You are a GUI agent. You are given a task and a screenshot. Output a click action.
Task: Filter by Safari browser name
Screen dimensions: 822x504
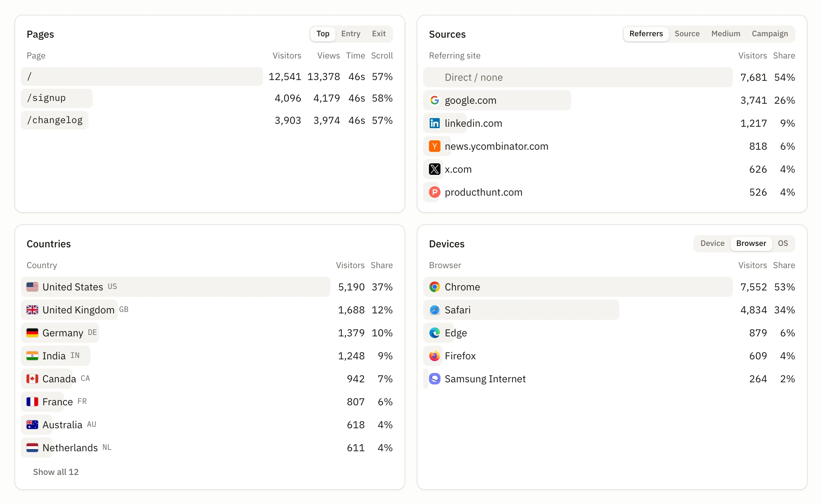[x=457, y=310]
